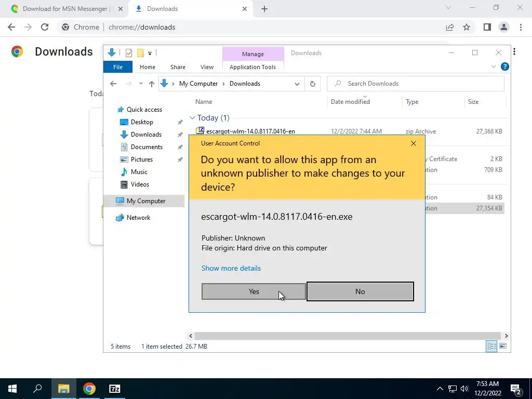
Task: Close the Downloads Chrome tab
Action: (245, 9)
